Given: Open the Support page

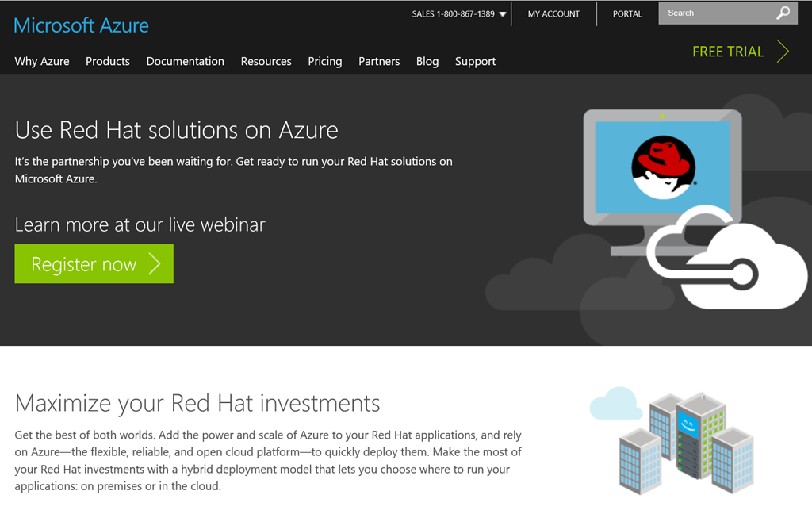Looking at the screenshot, I should click(x=476, y=61).
